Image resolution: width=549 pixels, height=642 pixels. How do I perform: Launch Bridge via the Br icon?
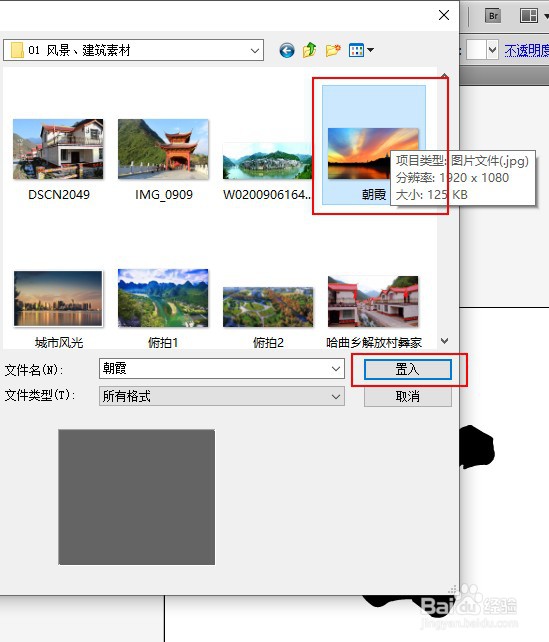493,16
